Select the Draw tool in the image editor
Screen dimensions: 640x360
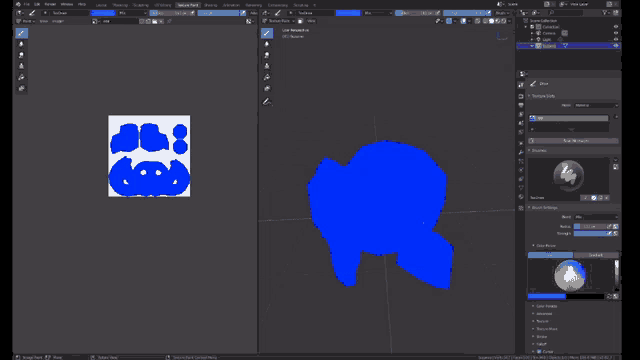click(x=22, y=33)
